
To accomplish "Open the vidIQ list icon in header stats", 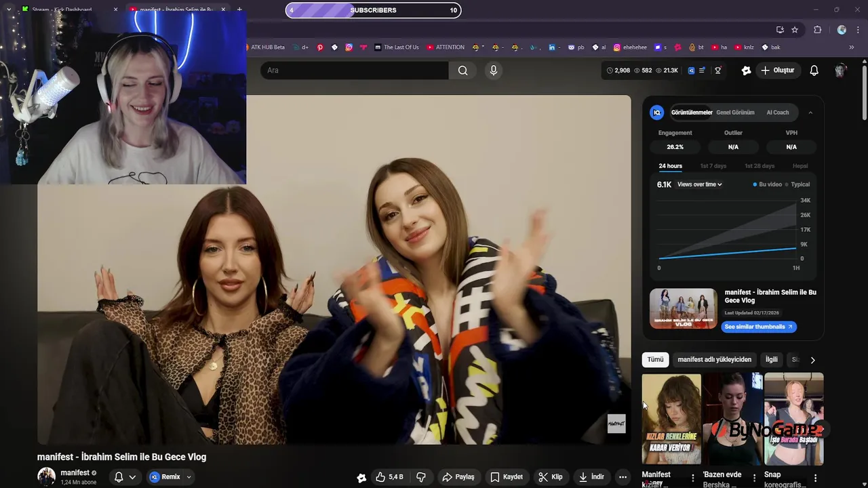I will tap(702, 70).
